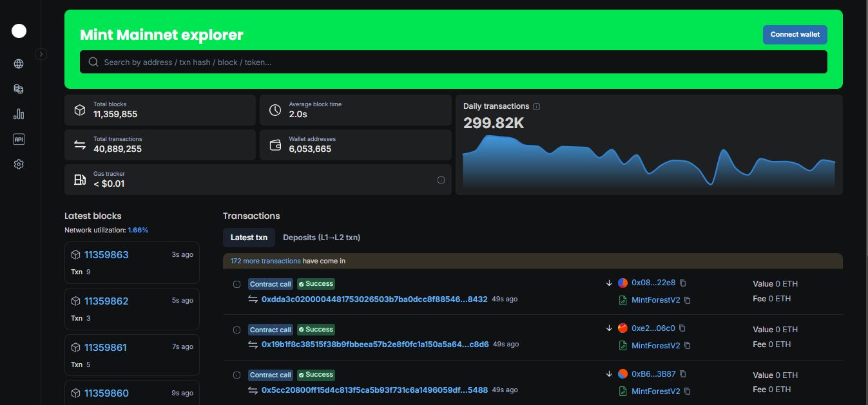Click the globe Blockchain icon in sidebar
The width and height of the screenshot is (868, 405).
pos(19,64)
